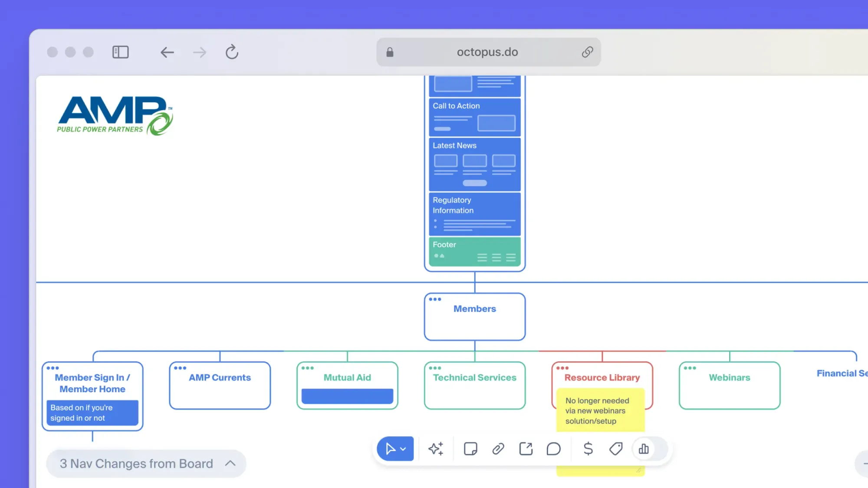Click the paperclip attachment tool
Viewport: 868px width, 488px height.
pos(498,449)
